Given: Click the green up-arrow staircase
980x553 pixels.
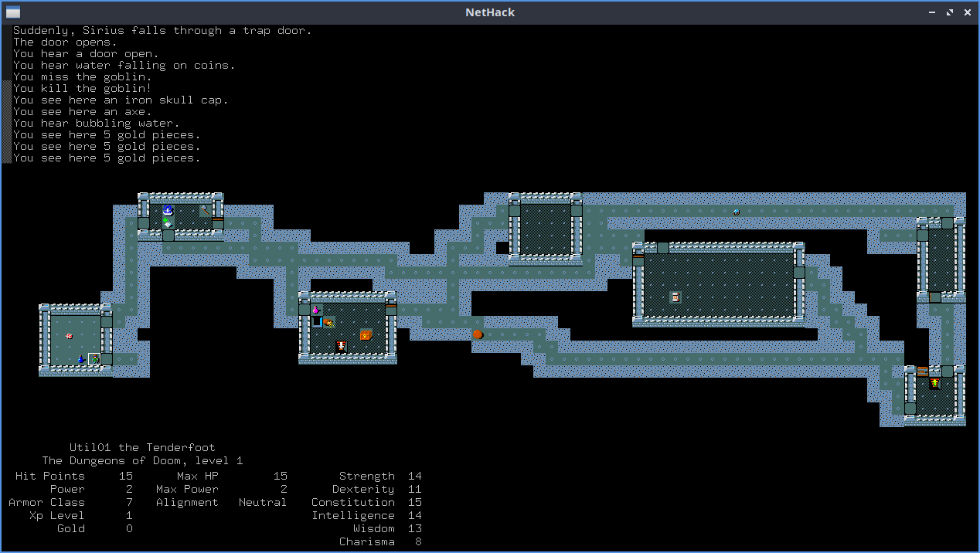Looking at the screenshot, I should (935, 384).
